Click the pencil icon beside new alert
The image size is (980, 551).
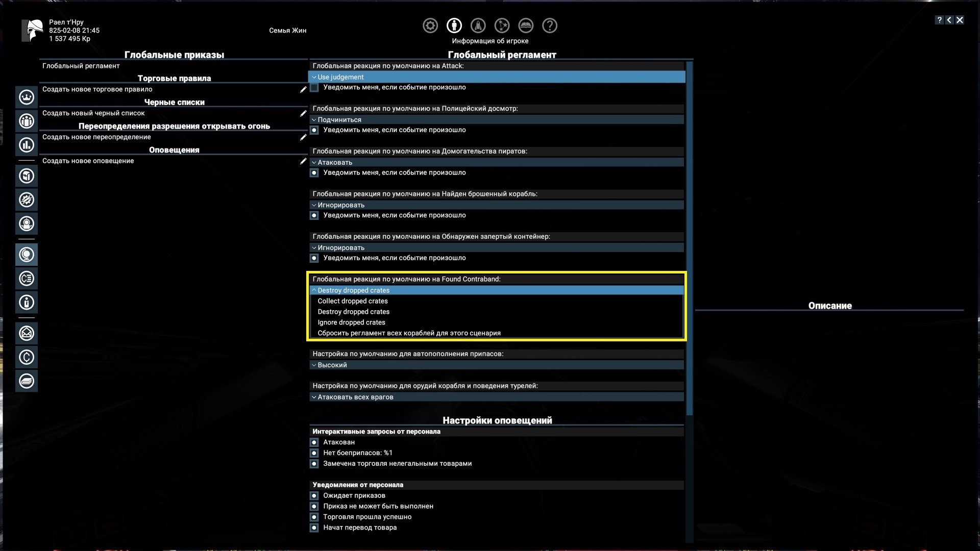tap(303, 161)
